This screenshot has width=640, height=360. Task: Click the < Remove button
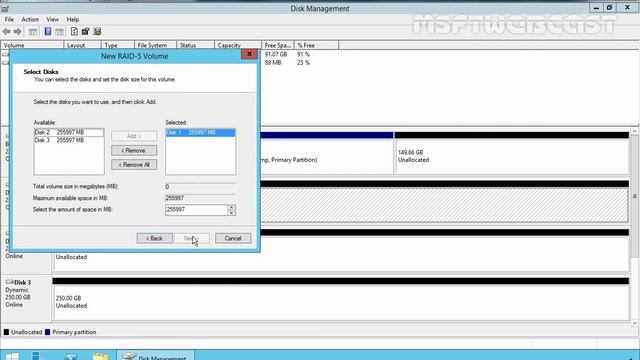pos(134,151)
